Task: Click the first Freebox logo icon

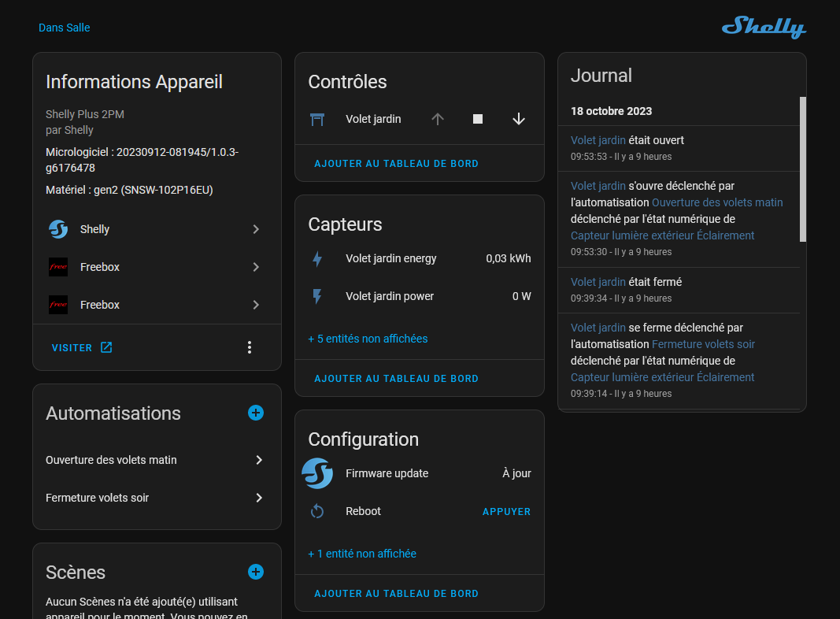Action: coord(58,267)
